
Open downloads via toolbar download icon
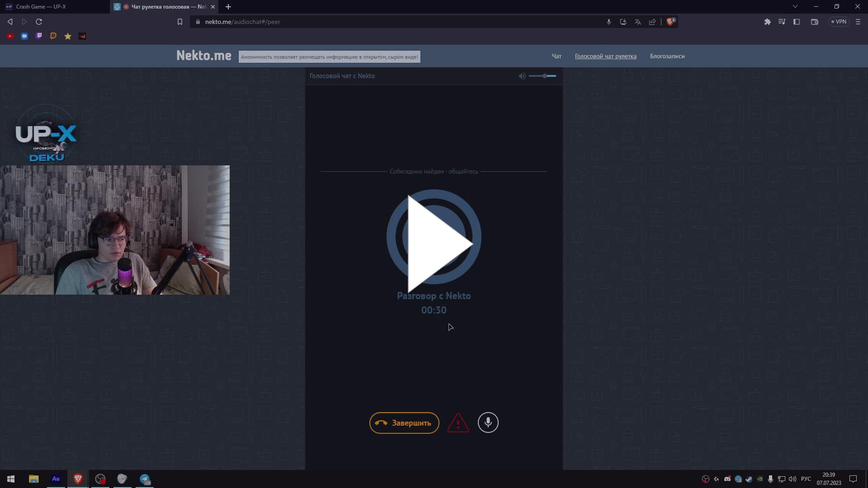(623, 21)
